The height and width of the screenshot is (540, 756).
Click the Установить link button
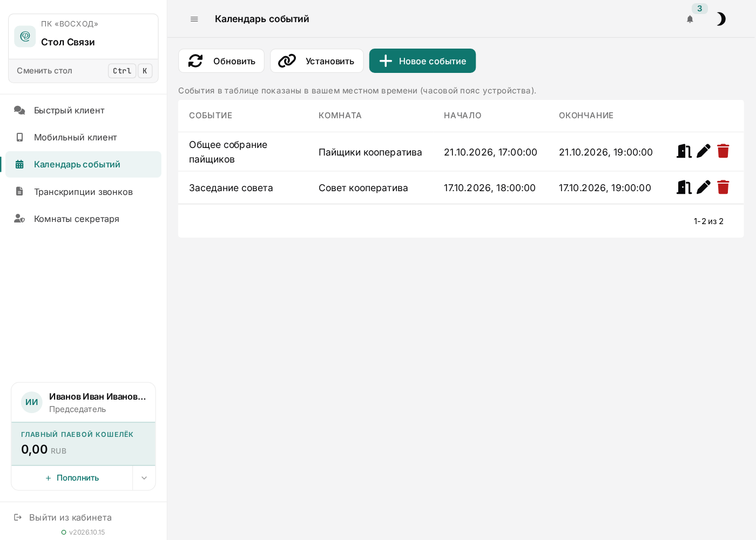316,61
